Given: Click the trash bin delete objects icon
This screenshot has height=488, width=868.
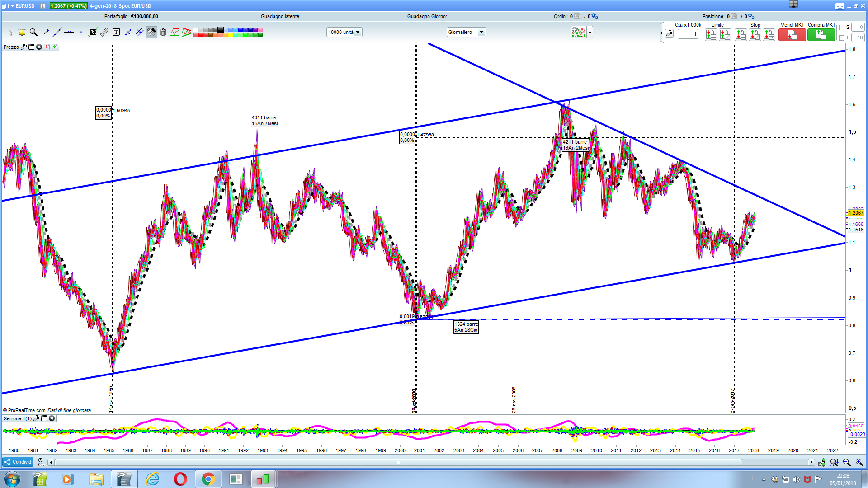Looking at the screenshot, I should tap(163, 32).
